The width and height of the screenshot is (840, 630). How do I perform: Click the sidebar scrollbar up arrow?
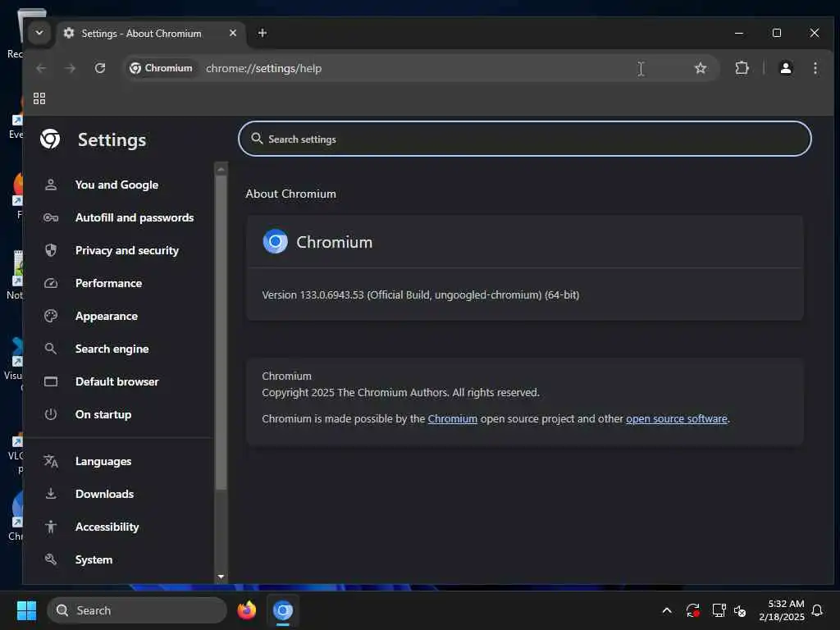221,169
